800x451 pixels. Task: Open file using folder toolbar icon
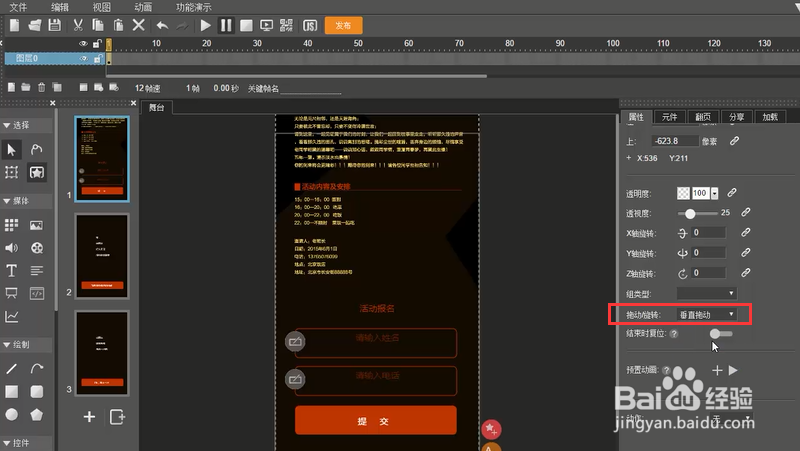click(34, 25)
